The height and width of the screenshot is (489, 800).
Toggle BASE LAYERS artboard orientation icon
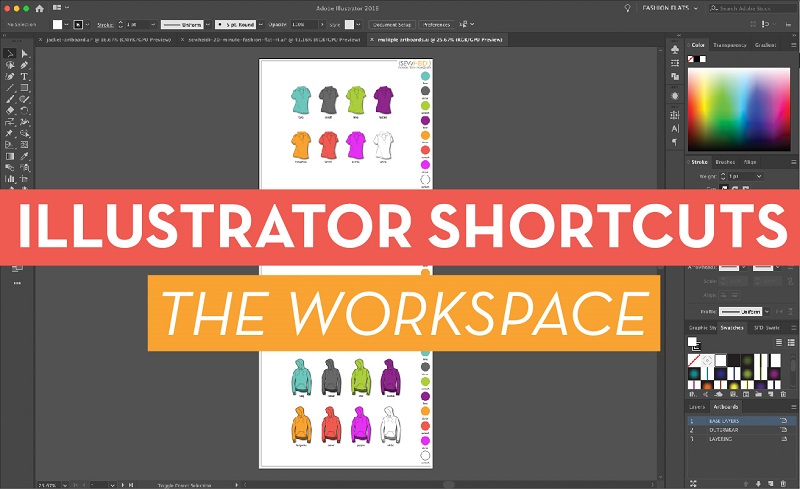(783, 421)
